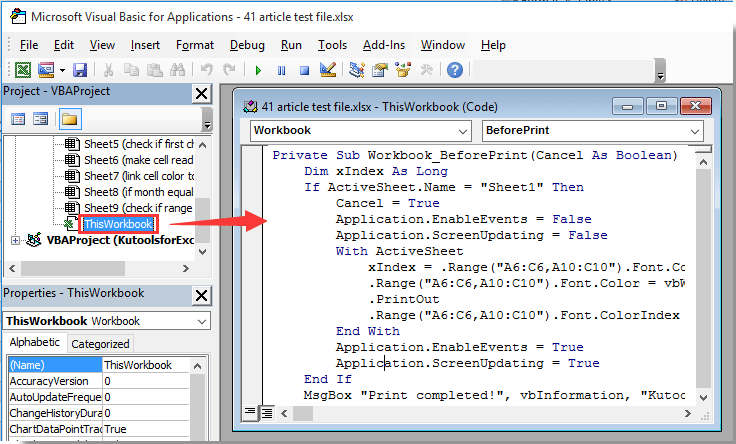Click the (Name) property value field

point(155,365)
